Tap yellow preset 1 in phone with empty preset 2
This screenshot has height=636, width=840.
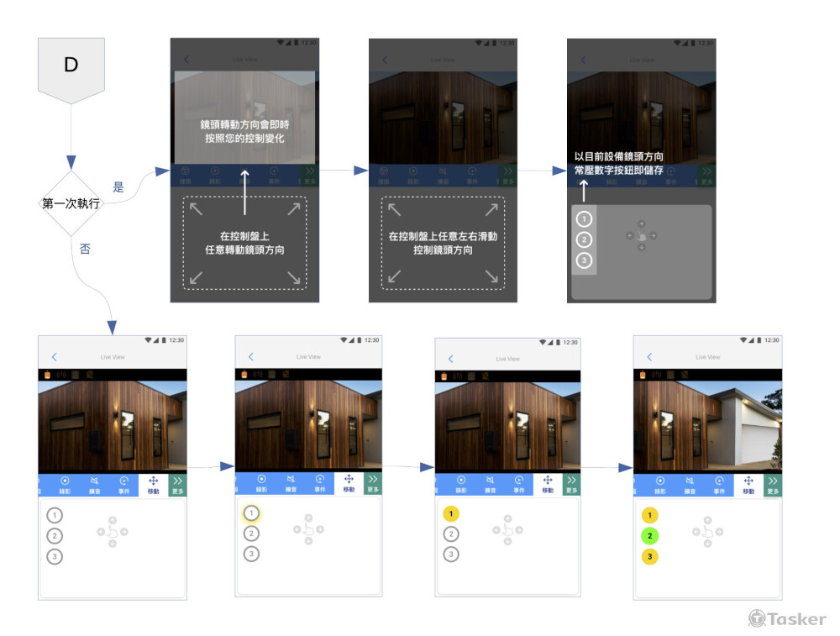coord(451,514)
